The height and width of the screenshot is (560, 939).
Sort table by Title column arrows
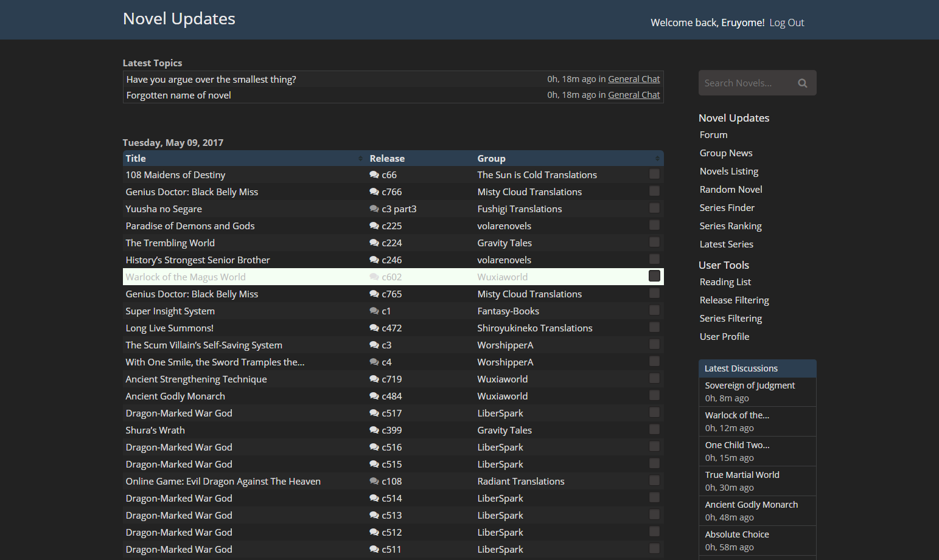[x=360, y=159]
